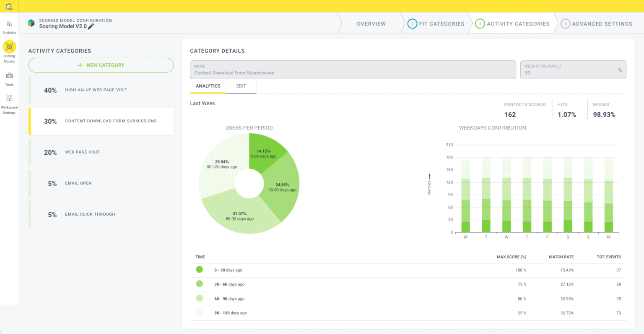The height and width of the screenshot is (334, 644).
Task: Click the app logo in the top bar
Action: point(9,6)
